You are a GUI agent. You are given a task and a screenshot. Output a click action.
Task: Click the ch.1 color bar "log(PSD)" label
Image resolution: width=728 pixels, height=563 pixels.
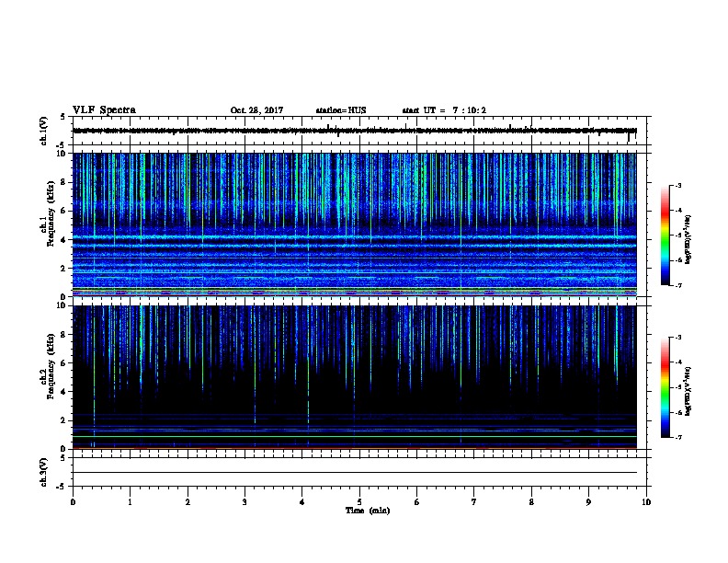pyautogui.click(x=688, y=240)
